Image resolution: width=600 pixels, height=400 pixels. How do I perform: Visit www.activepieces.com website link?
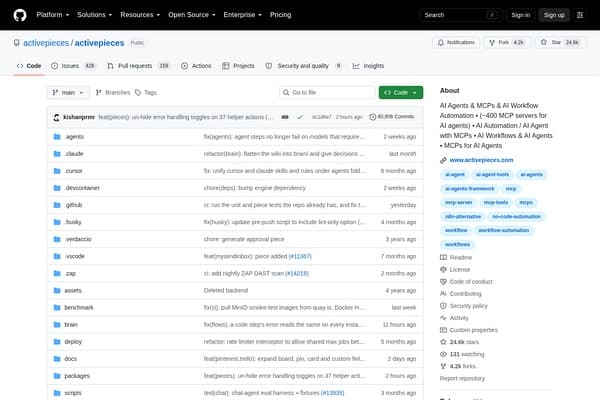coord(481,160)
